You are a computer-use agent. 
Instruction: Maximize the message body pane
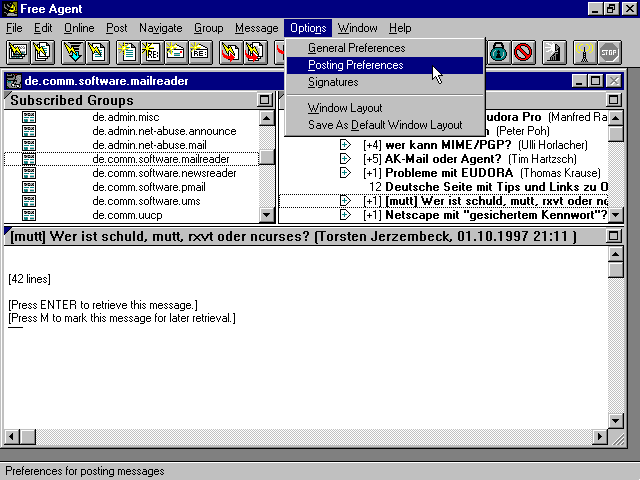pyautogui.click(x=613, y=236)
